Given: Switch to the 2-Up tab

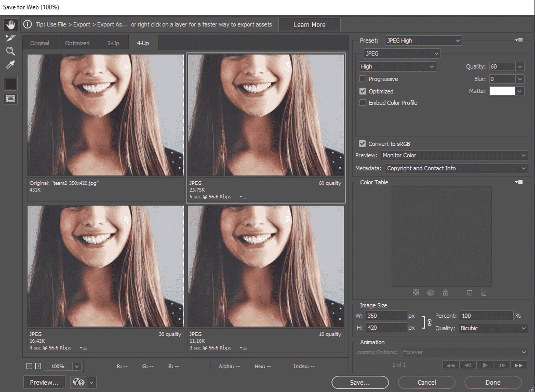Looking at the screenshot, I should tap(113, 43).
